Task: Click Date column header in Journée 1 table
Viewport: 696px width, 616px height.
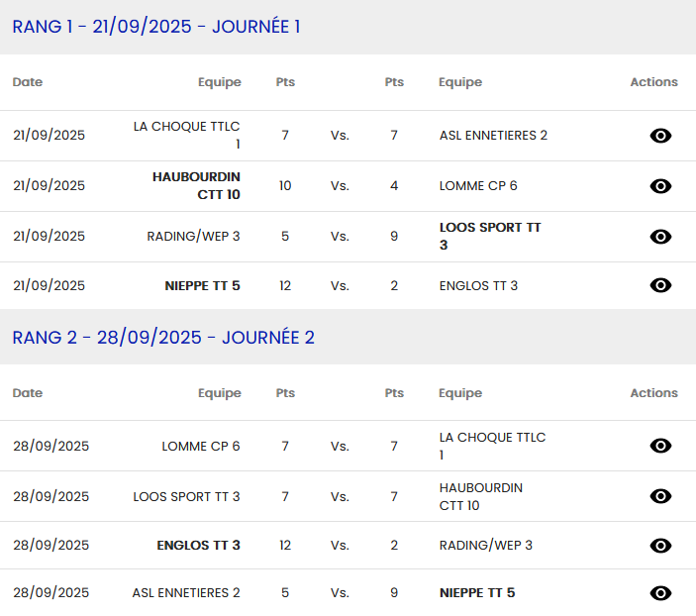Action: pyautogui.click(x=28, y=82)
